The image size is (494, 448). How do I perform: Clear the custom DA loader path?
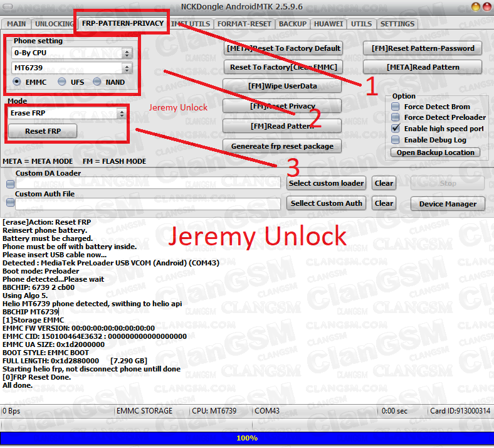click(384, 183)
